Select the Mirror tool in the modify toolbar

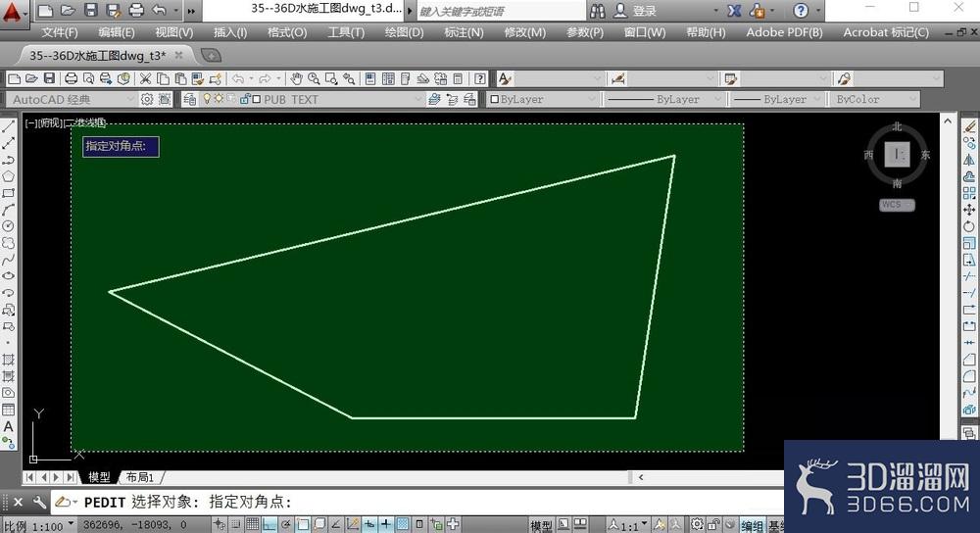tap(969, 160)
